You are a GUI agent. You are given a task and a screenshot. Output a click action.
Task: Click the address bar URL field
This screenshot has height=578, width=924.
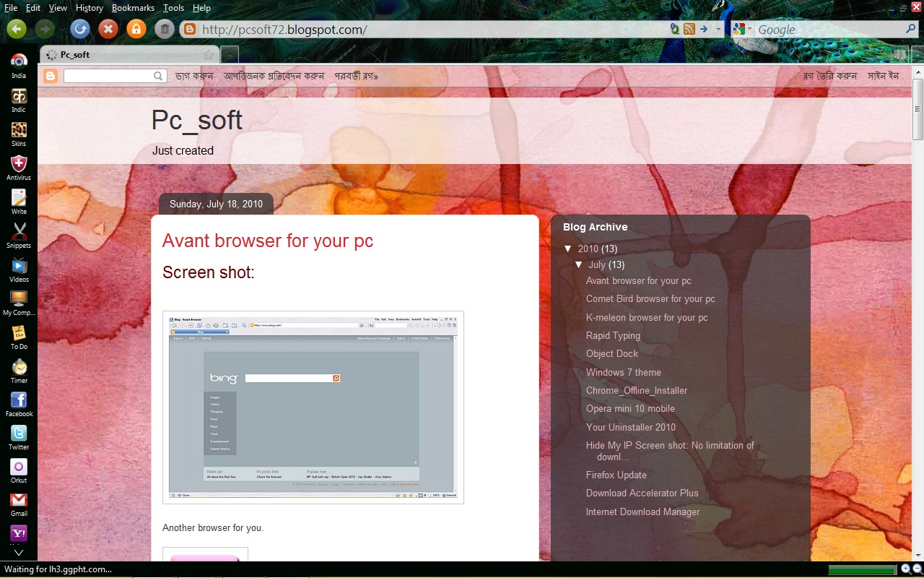[x=433, y=30]
